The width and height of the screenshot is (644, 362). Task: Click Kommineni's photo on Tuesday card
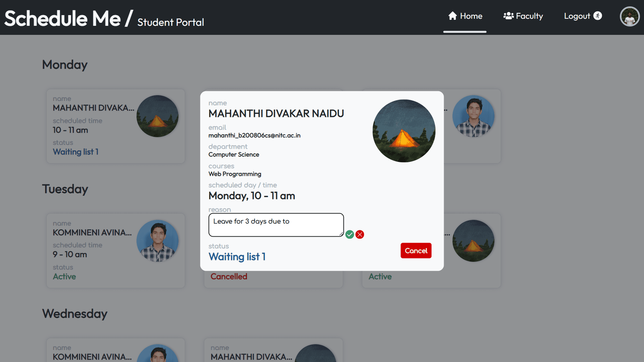(157, 241)
